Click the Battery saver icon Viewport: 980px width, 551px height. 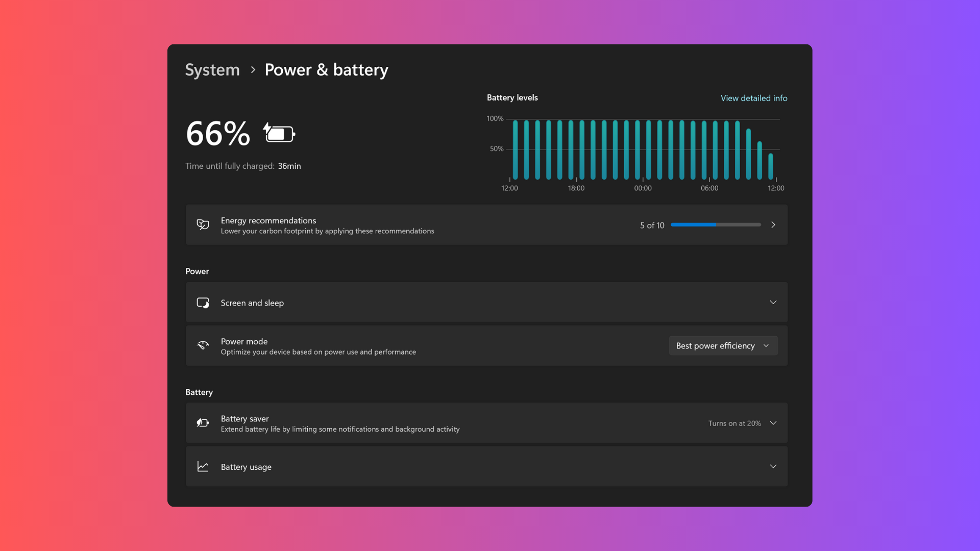click(203, 422)
